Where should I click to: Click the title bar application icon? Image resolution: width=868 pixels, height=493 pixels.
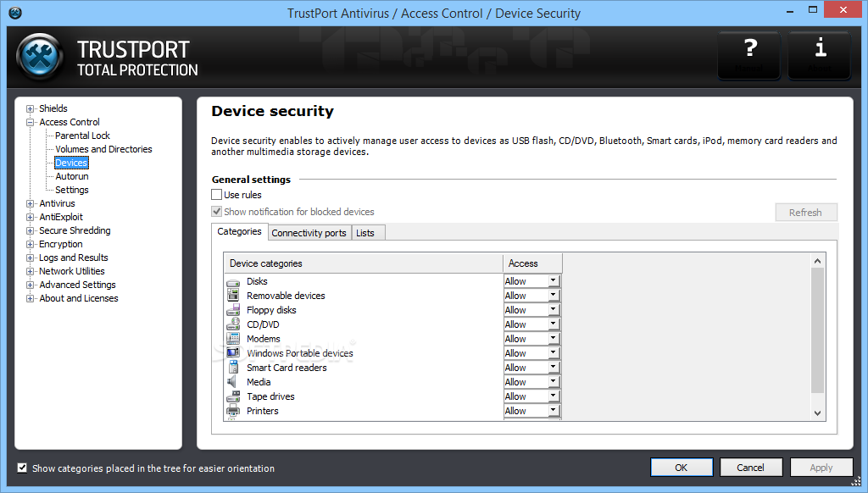[15, 13]
